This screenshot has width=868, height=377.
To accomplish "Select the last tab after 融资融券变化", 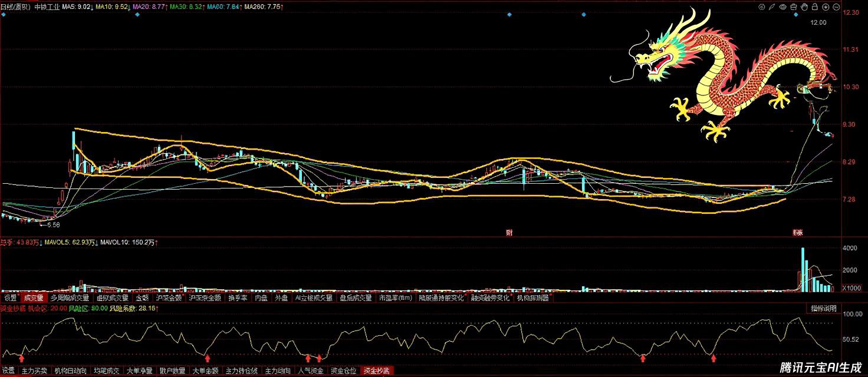I will pos(532,298).
